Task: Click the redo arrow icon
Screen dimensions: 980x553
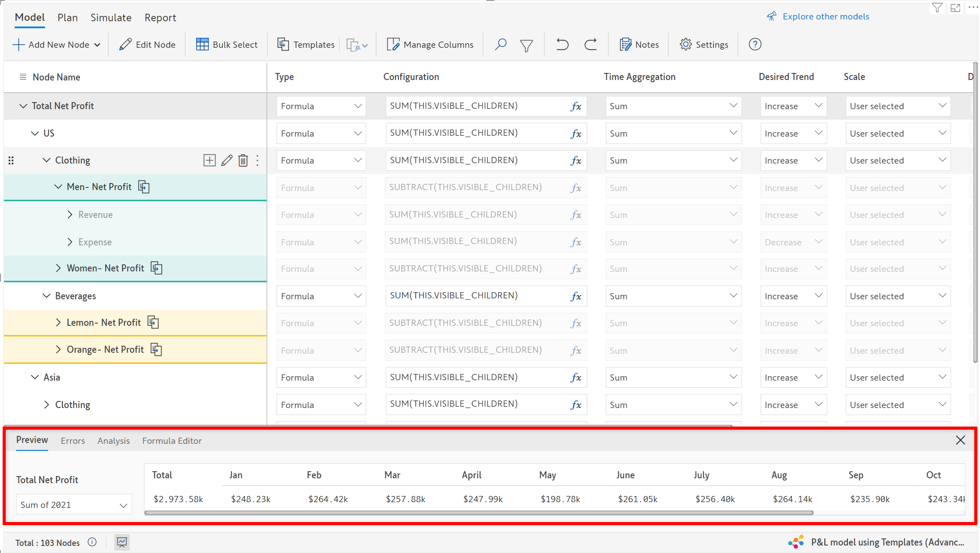Action: [x=591, y=45]
